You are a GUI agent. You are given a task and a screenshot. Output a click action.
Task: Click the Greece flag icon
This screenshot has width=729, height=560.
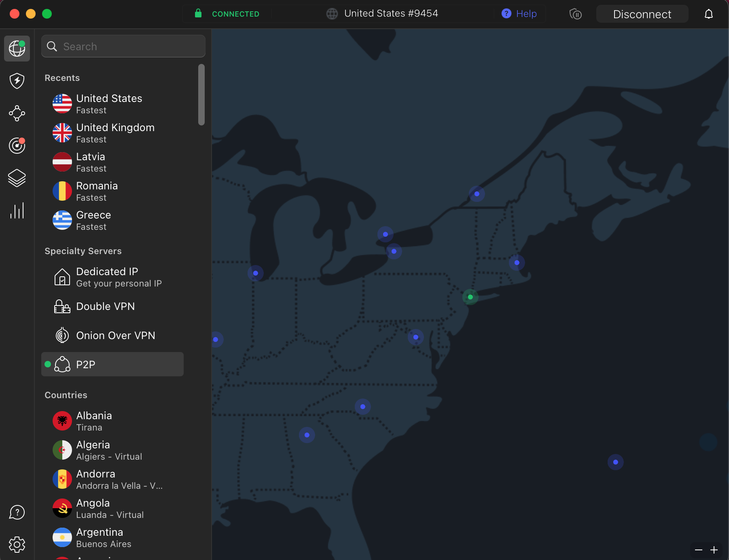pos(62,220)
